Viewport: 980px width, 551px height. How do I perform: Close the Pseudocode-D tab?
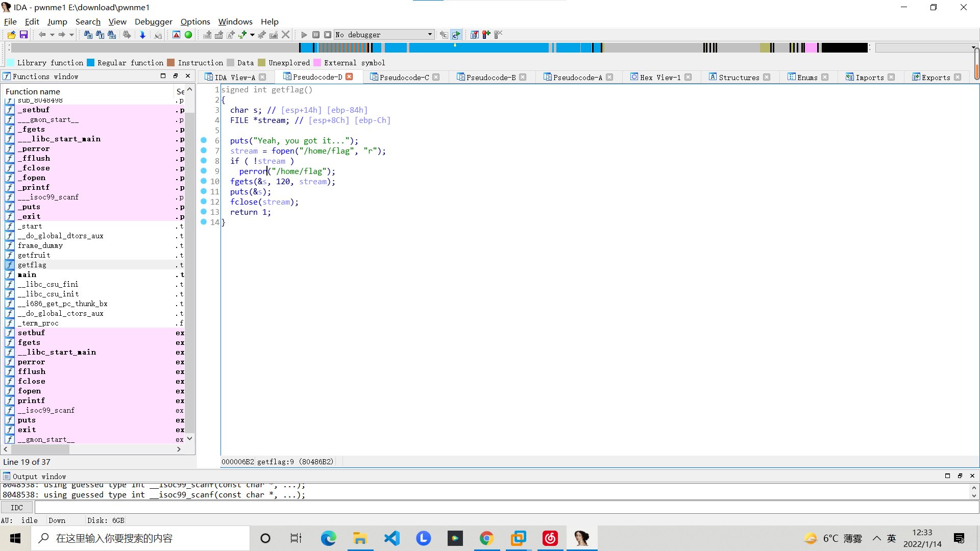[x=350, y=77]
